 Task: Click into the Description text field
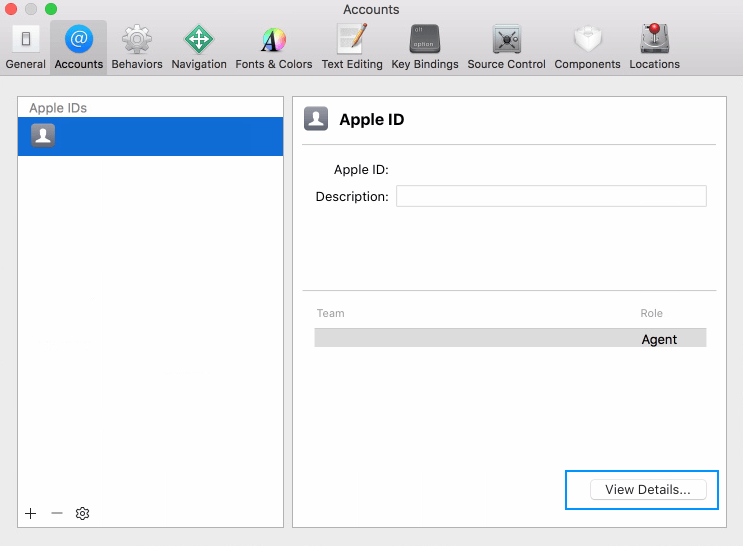[551, 196]
